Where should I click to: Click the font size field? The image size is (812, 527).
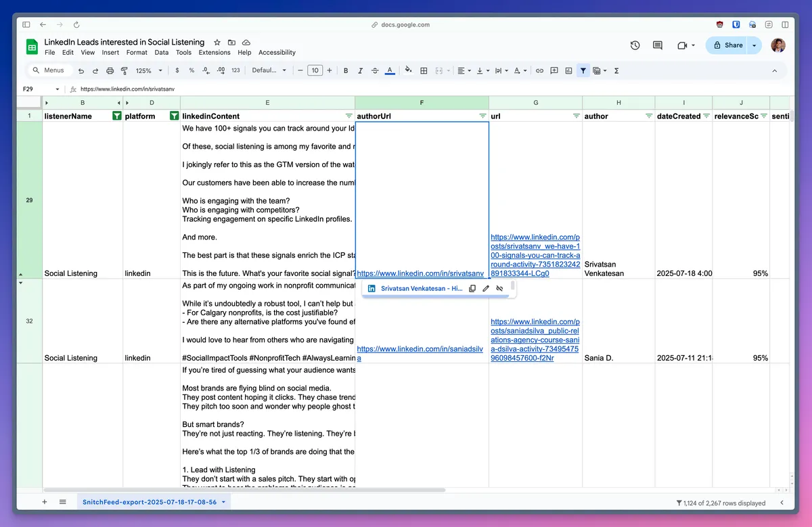315,70
